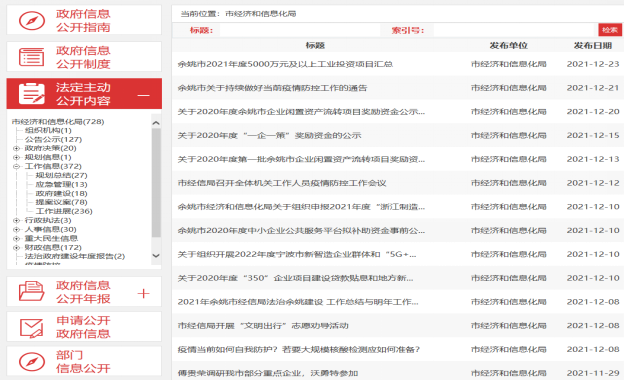The image size is (625, 380).
Task: Select 政府建设(18) under 工作信息
Action: (61, 193)
